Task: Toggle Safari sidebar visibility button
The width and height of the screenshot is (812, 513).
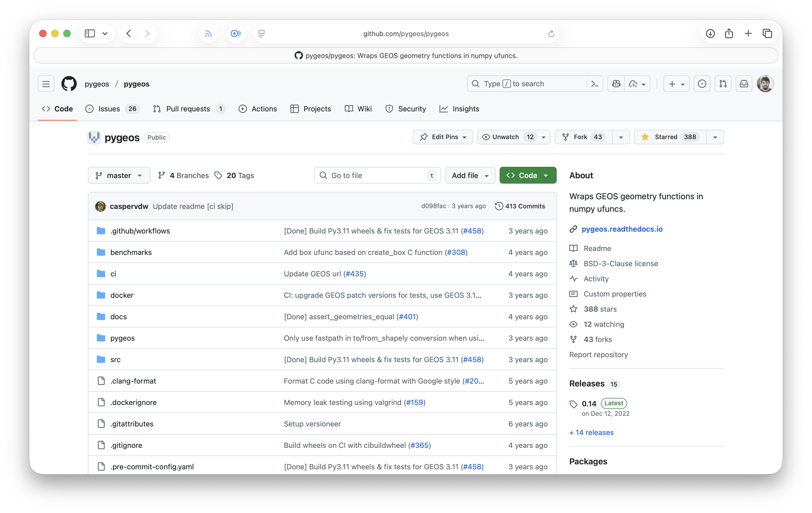Action: [x=90, y=33]
